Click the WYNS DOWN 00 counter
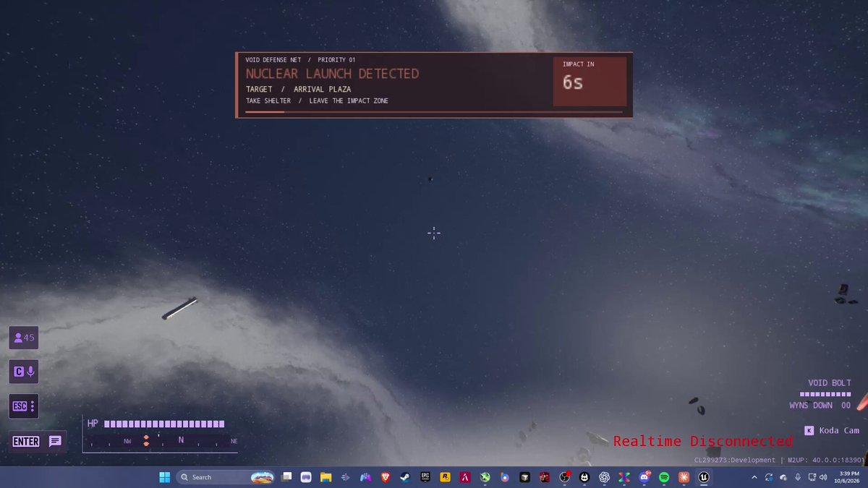868x488 pixels. tap(820, 406)
